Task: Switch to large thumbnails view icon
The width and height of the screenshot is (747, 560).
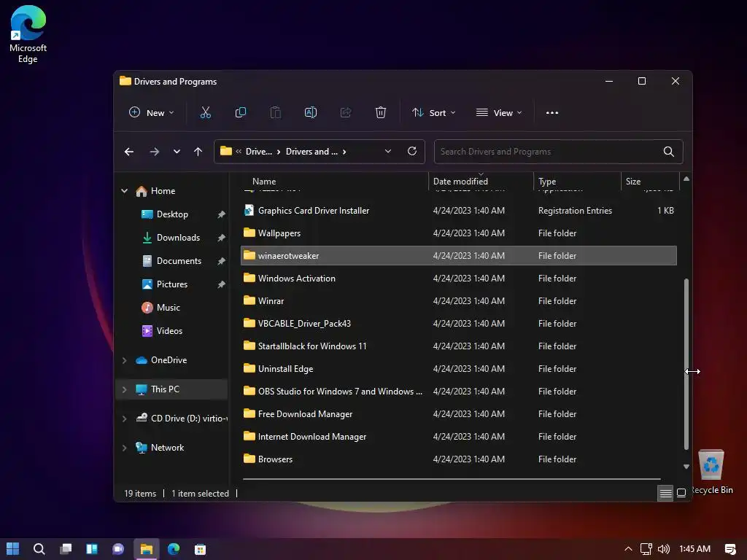Action: point(681,493)
